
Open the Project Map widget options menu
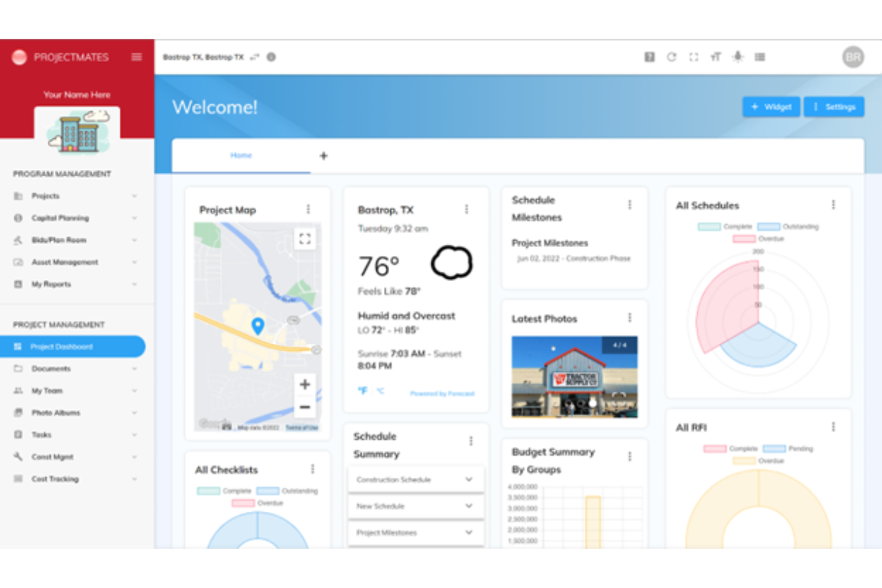coord(309,209)
